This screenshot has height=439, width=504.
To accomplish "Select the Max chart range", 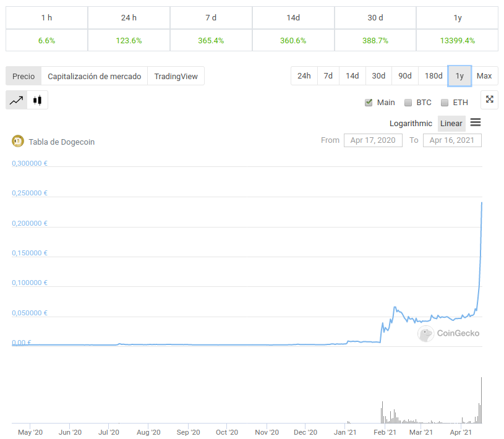I will point(484,76).
